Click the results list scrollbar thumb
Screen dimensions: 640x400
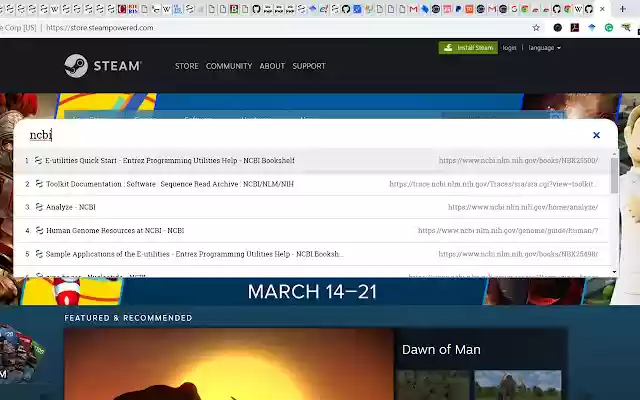[x=614, y=176]
